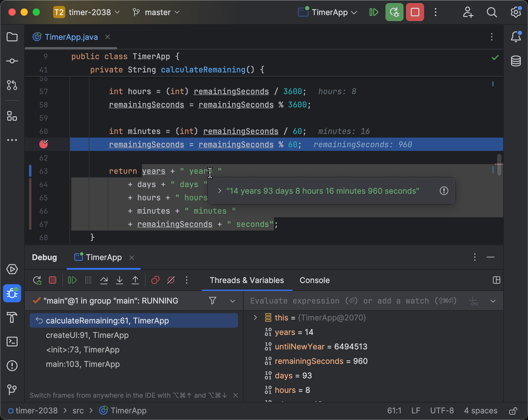The height and width of the screenshot is (420, 528).
Task: Open the TimerApp run configuration dropdown
Action: tap(327, 12)
